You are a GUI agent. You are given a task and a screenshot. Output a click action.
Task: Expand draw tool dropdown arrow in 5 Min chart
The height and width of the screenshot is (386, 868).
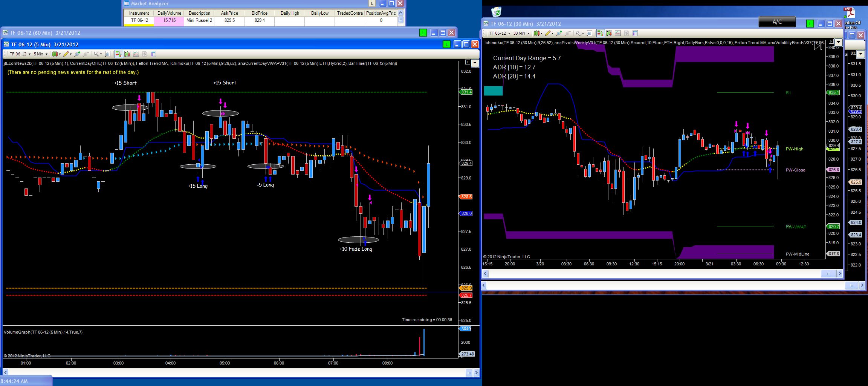pos(70,54)
